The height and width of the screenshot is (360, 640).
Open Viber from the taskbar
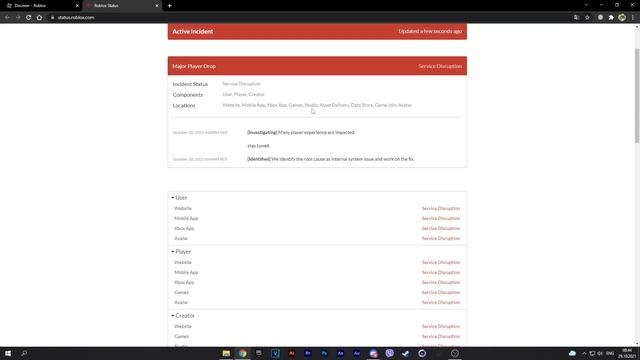click(389, 353)
